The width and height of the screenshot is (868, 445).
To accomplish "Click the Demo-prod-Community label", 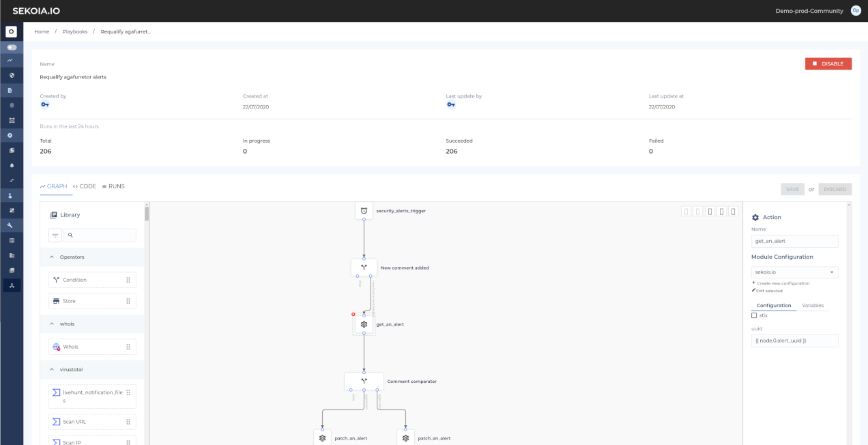I will pyautogui.click(x=809, y=11).
